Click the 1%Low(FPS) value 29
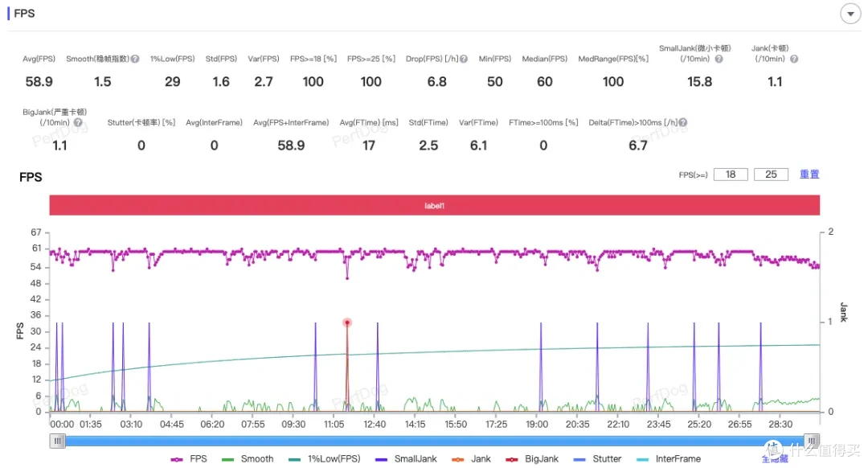The width and height of the screenshot is (868, 468). (x=172, y=82)
